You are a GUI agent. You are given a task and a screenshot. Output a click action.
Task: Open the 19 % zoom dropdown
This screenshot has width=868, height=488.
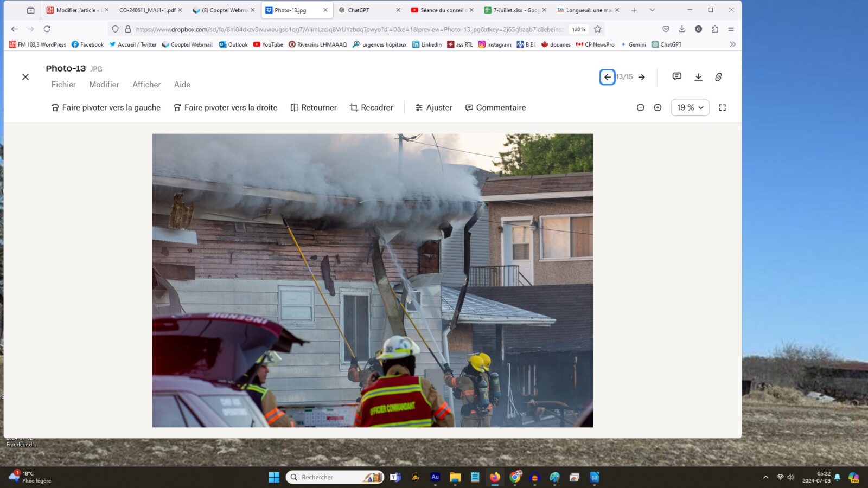(690, 107)
